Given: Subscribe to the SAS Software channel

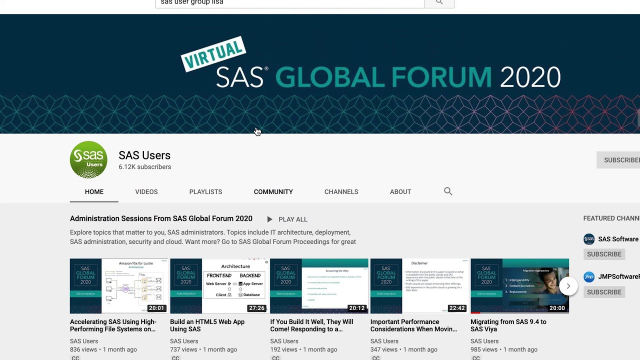Looking at the screenshot, I should 604,254.
